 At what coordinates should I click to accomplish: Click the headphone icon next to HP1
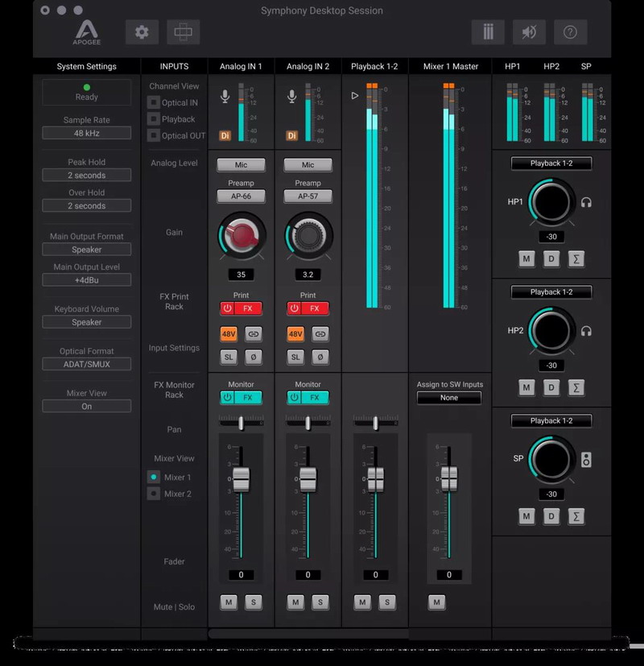pos(586,202)
